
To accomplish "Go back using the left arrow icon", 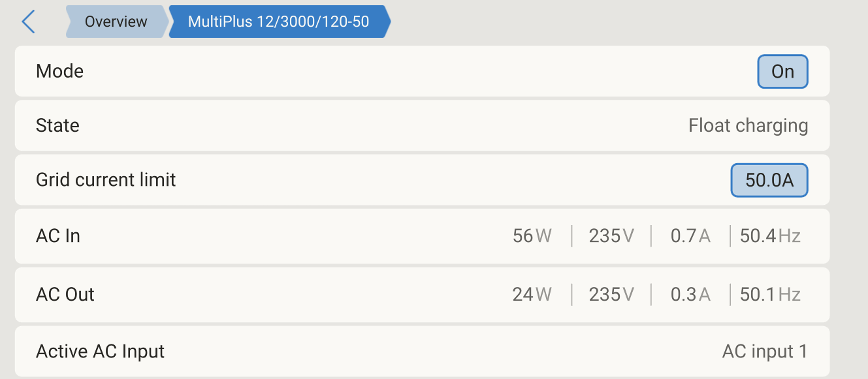I will coord(27,22).
